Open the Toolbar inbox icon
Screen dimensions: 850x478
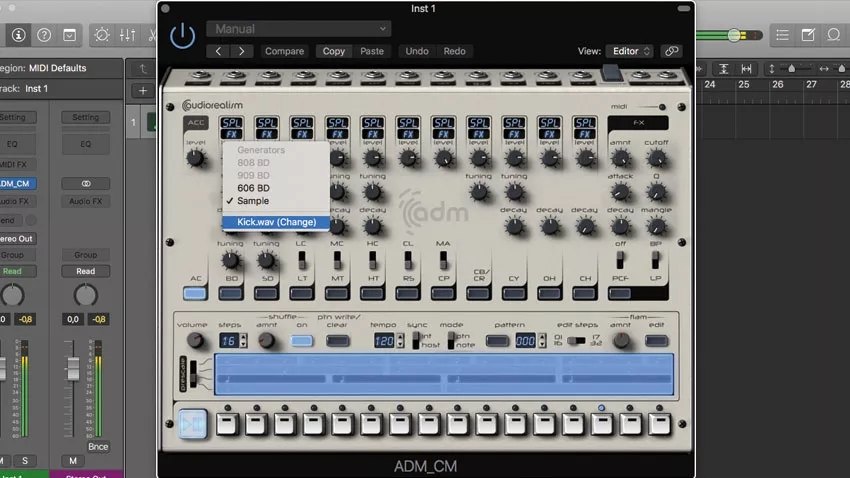click(x=69, y=35)
